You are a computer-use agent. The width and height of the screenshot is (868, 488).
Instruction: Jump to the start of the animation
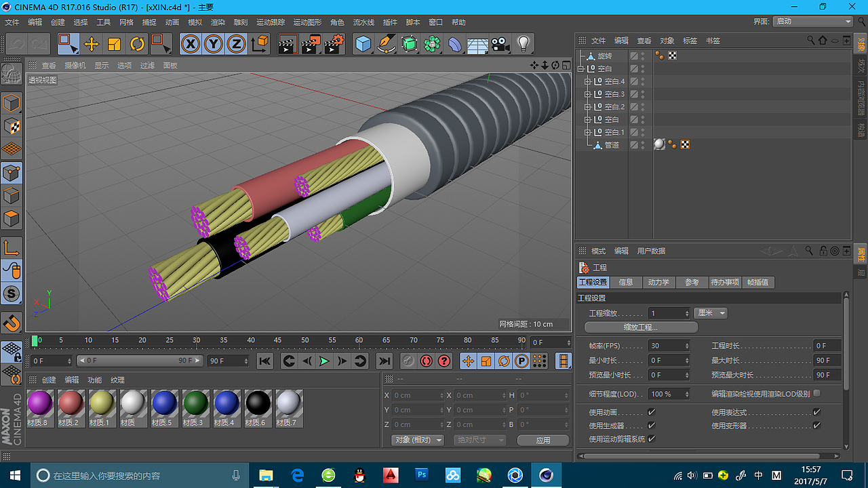tap(264, 361)
